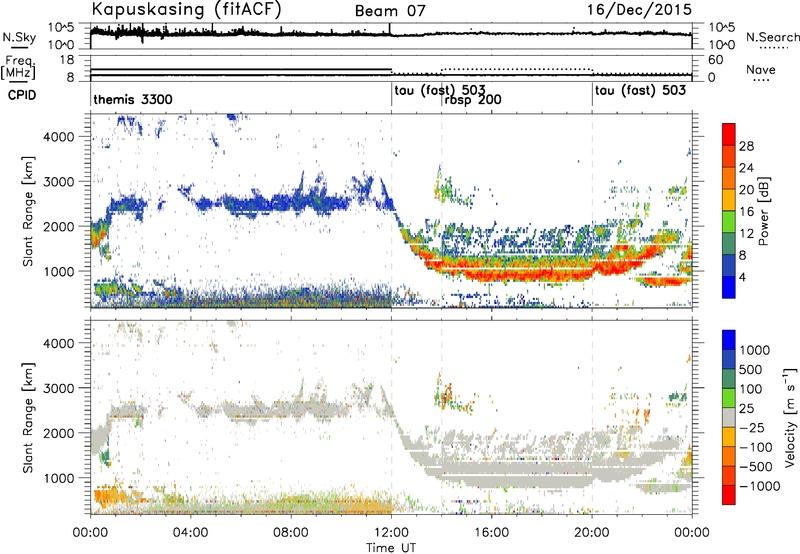
Task: Click the '20:00' time axis tick
Action: point(592,533)
